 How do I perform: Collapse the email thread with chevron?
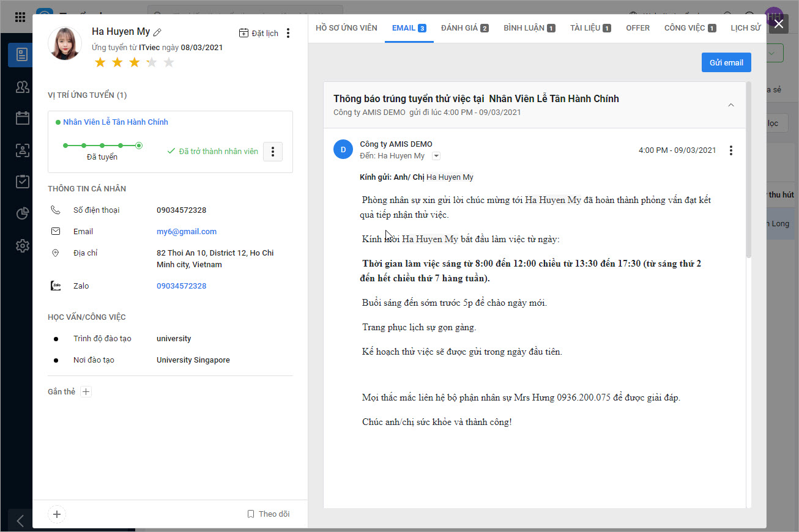coord(730,105)
